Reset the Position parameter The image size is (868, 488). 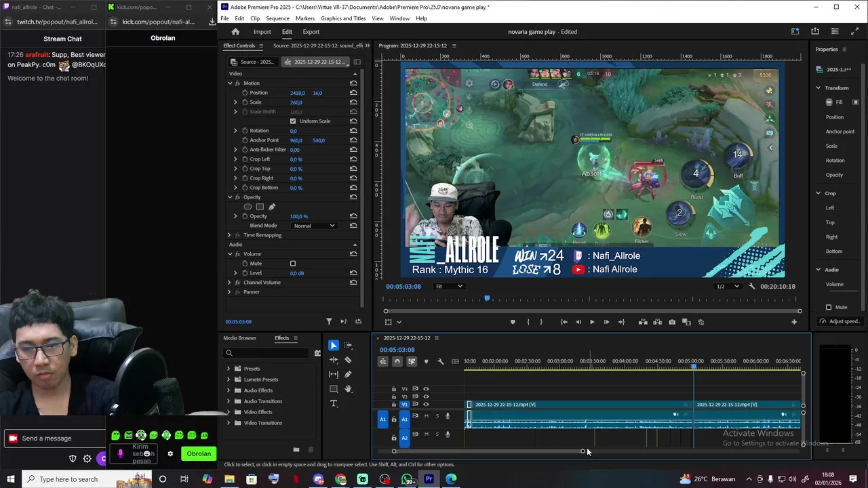tap(353, 93)
